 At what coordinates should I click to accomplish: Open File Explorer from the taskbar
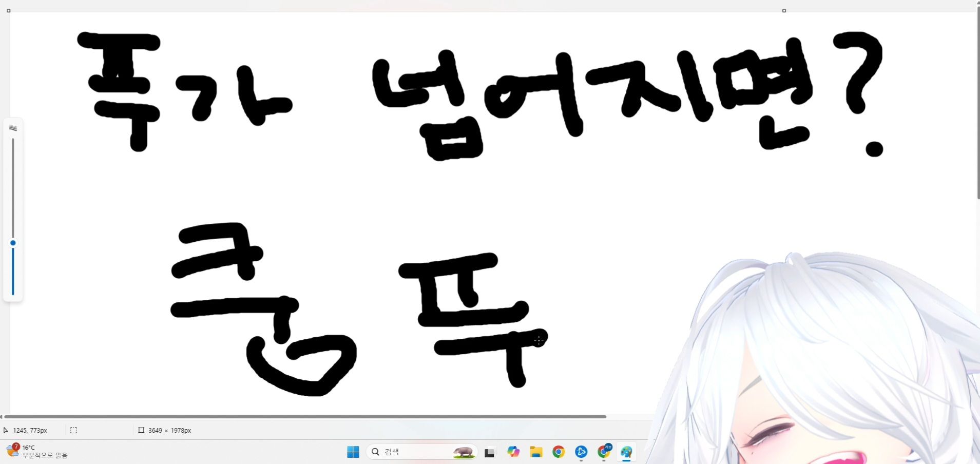pos(536,452)
